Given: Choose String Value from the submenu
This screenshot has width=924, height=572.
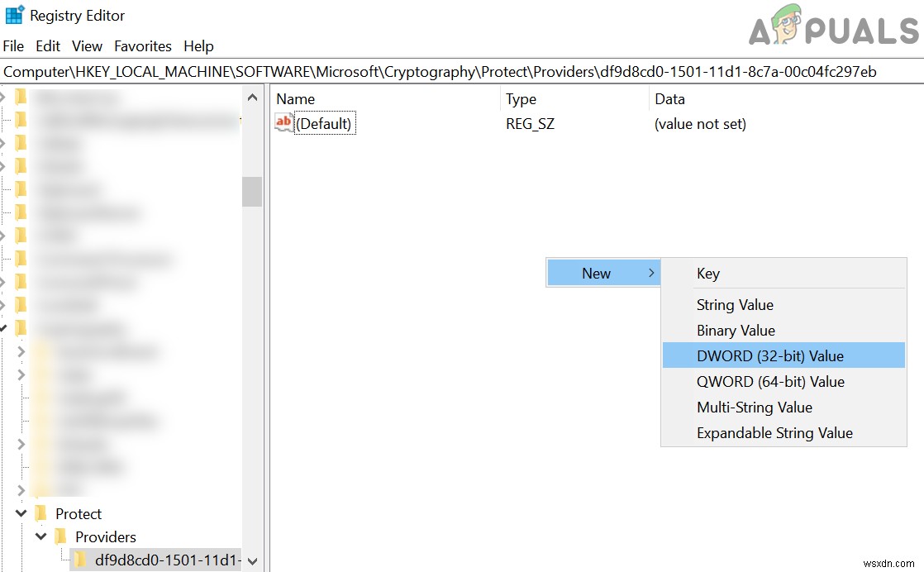Looking at the screenshot, I should (x=783, y=304).
